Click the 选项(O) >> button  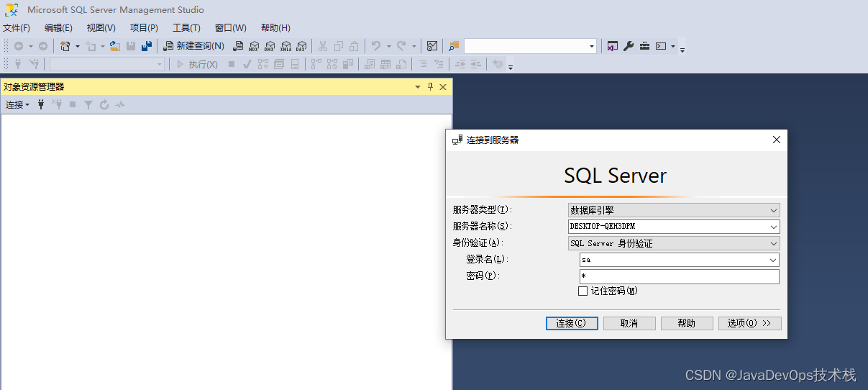750,324
